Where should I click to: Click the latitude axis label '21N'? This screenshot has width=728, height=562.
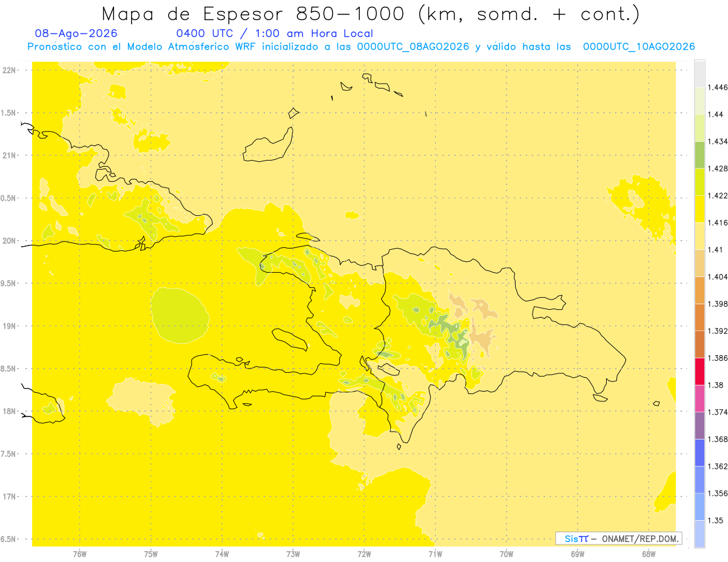8,155
